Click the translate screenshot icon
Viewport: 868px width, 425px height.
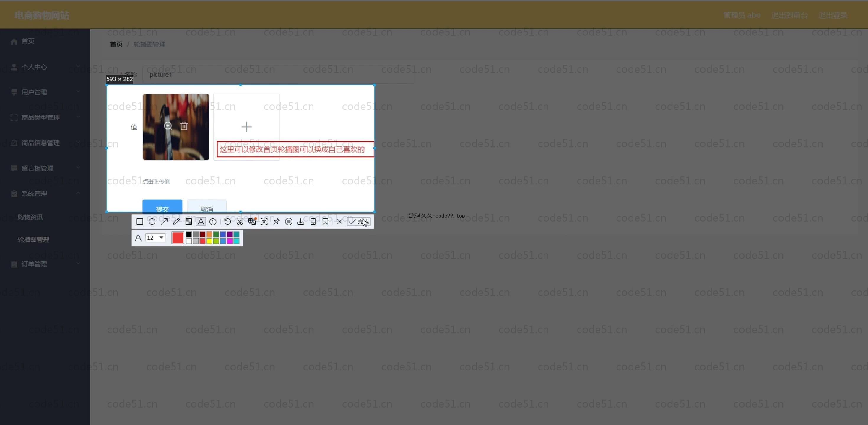252,221
